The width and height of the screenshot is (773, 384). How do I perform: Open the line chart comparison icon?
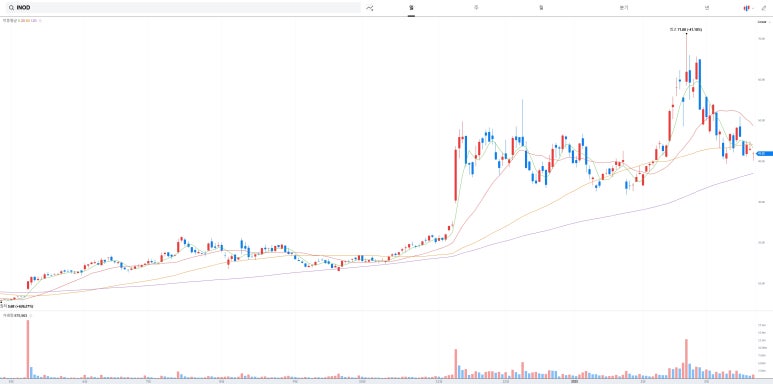tap(370, 8)
